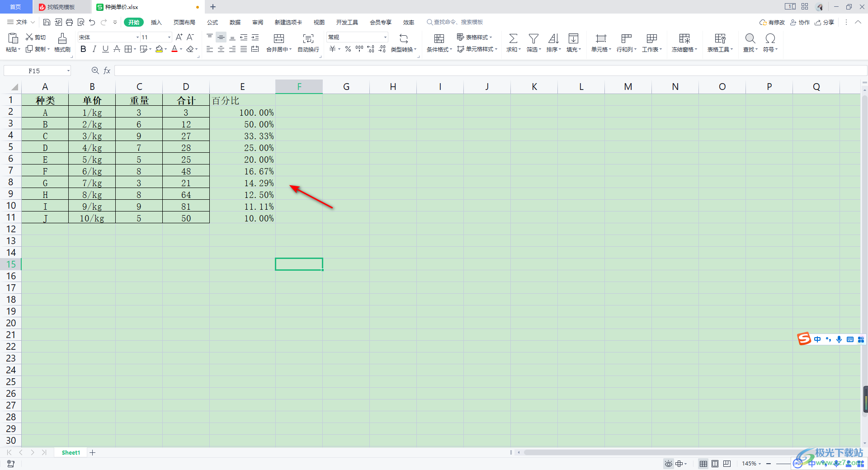Decrease font size with A- icon
Image resolution: width=868 pixels, height=470 pixels.
[x=190, y=37]
